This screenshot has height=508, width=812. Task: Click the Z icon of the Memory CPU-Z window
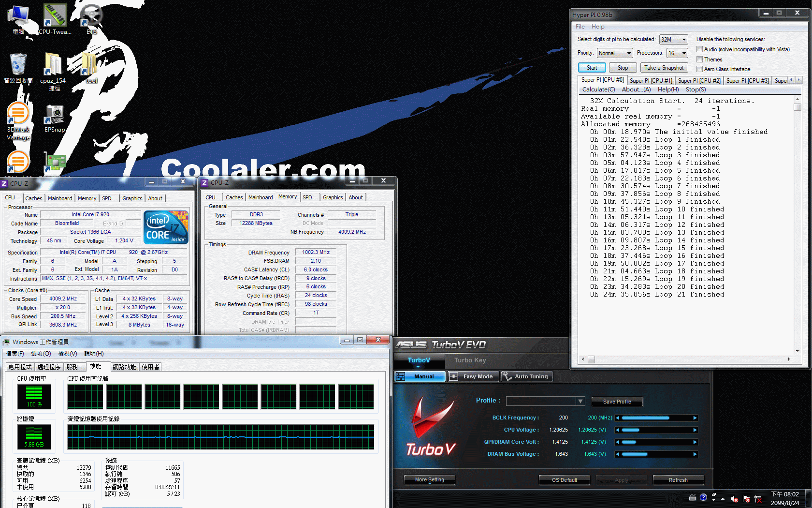[204, 182]
